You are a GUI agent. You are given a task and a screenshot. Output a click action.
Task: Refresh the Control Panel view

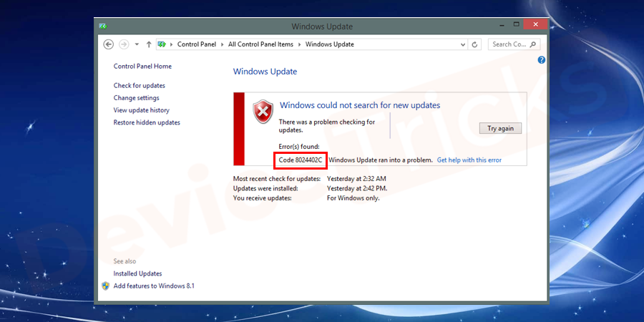tap(475, 44)
